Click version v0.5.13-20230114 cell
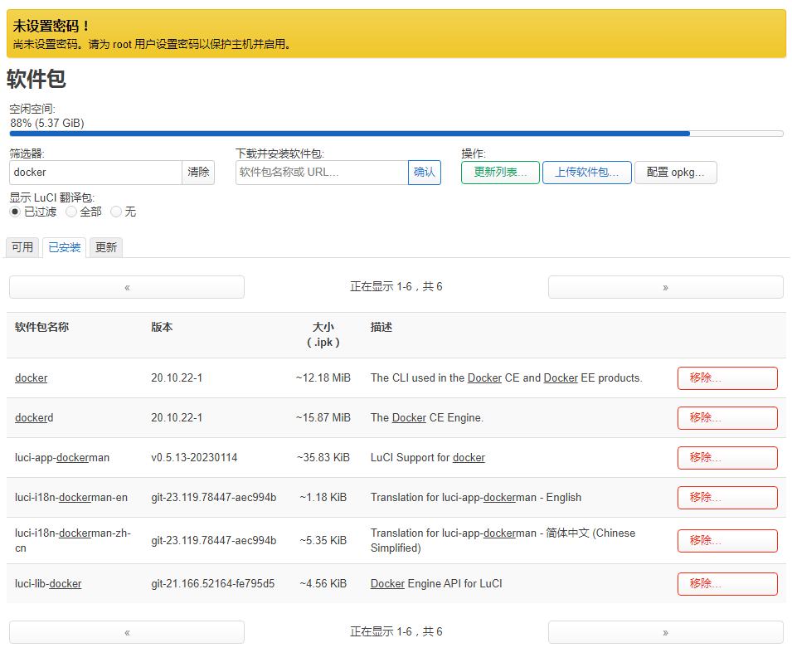 point(194,458)
